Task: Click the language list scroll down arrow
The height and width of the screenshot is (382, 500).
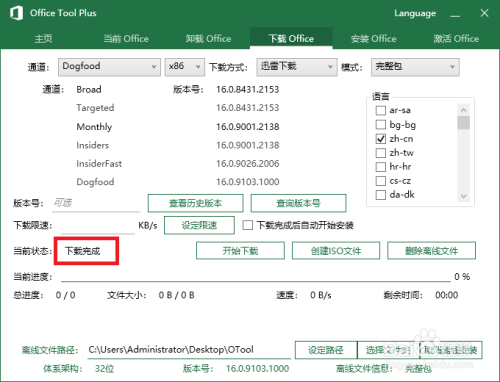Action: coord(463,196)
